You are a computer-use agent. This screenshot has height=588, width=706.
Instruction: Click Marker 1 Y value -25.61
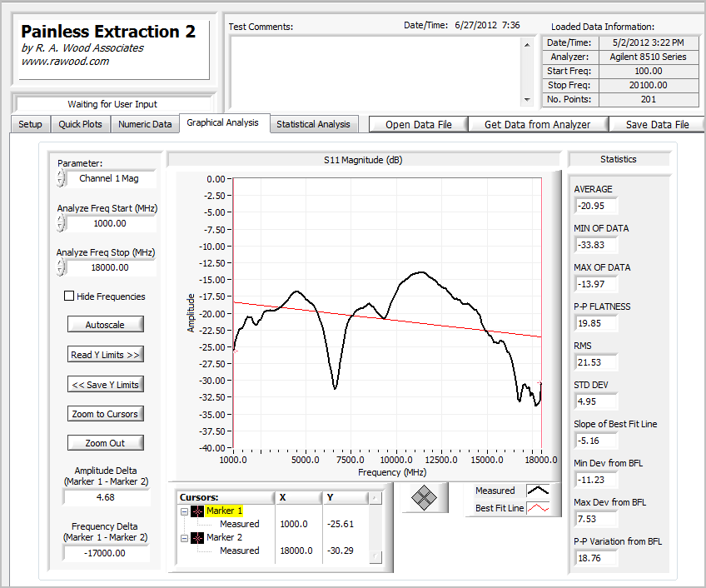tap(341, 524)
